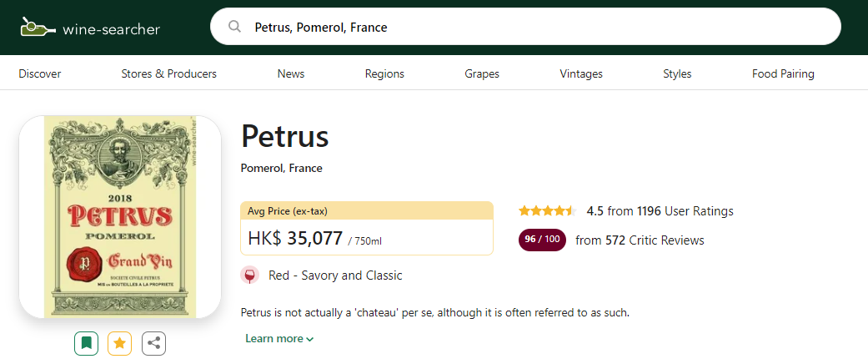Open the Food Pairing menu
The height and width of the screenshot is (364, 868).
783,73
